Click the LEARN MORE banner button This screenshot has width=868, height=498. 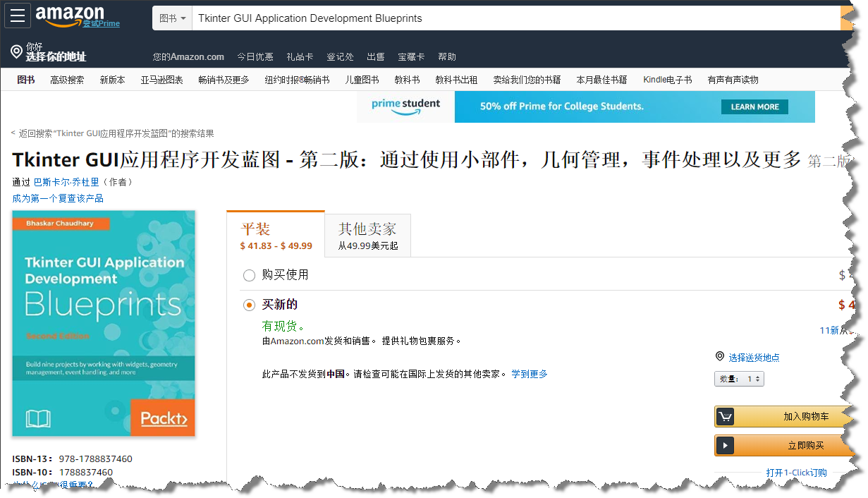click(x=754, y=107)
